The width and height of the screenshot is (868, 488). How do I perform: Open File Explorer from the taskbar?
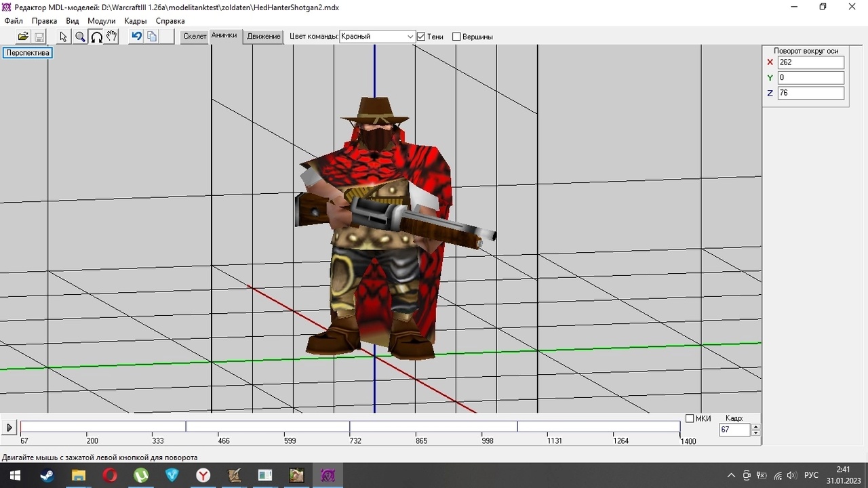coord(78,475)
